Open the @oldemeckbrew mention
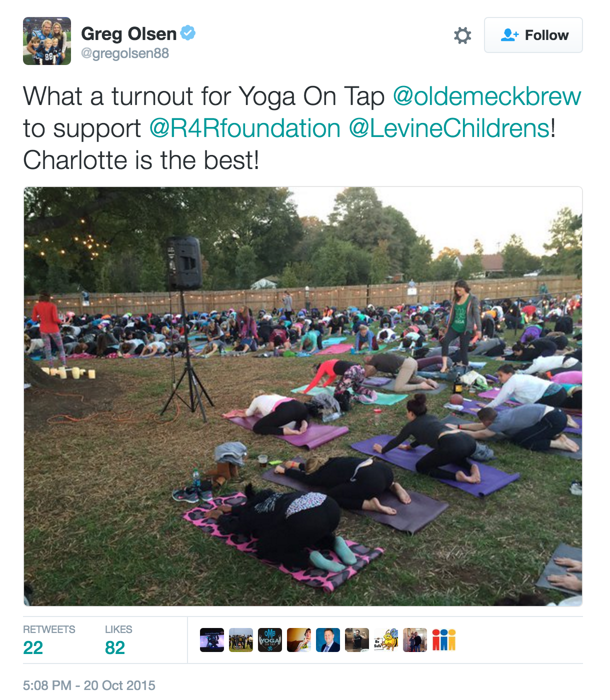The height and width of the screenshot is (700, 610). pyautogui.click(x=487, y=96)
